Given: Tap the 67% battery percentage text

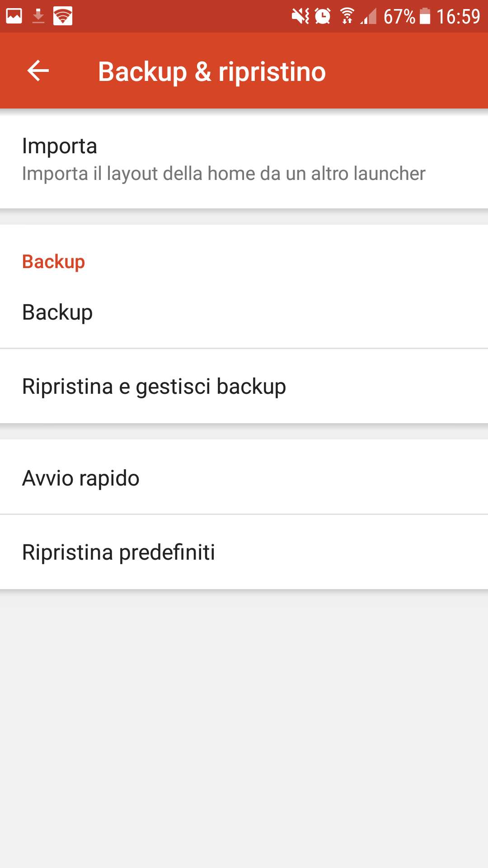Looking at the screenshot, I should tap(399, 17).
